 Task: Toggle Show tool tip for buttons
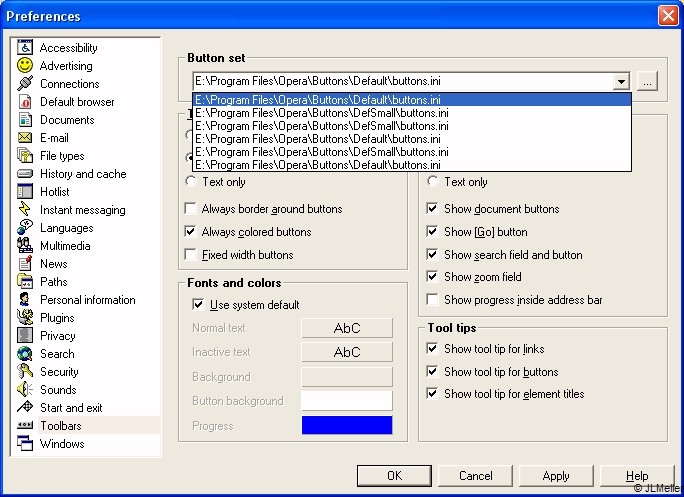[x=432, y=371]
